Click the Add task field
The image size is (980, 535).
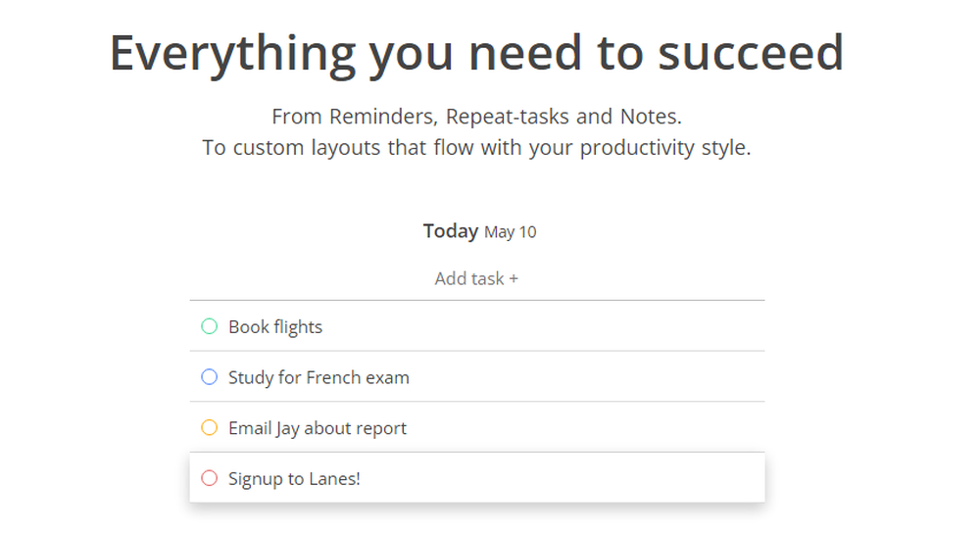[476, 278]
